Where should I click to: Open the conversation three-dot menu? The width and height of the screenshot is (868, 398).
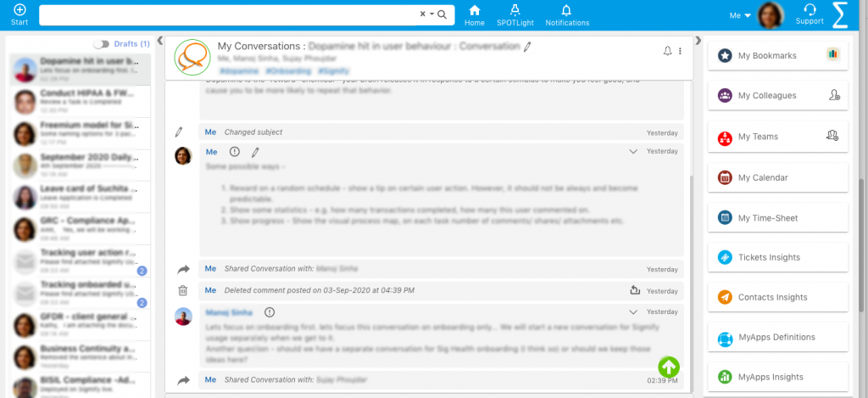(680, 52)
